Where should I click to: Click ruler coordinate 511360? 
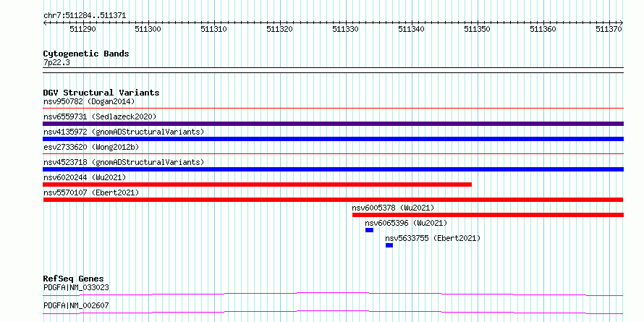pos(543,29)
